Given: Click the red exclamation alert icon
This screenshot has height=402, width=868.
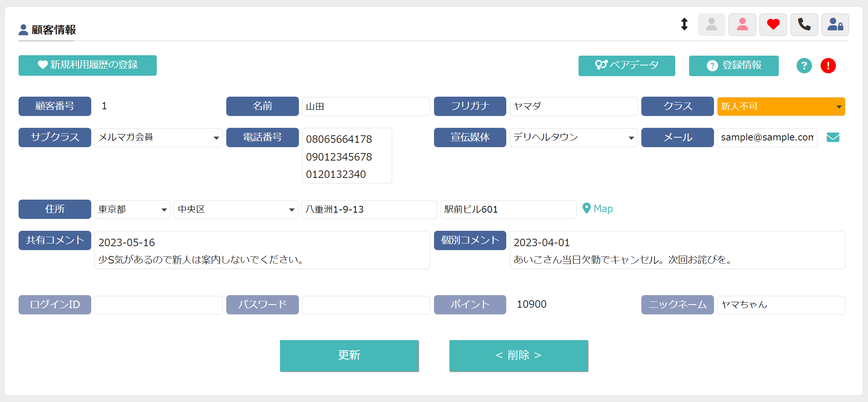Looking at the screenshot, I should (x=828, y=65).
